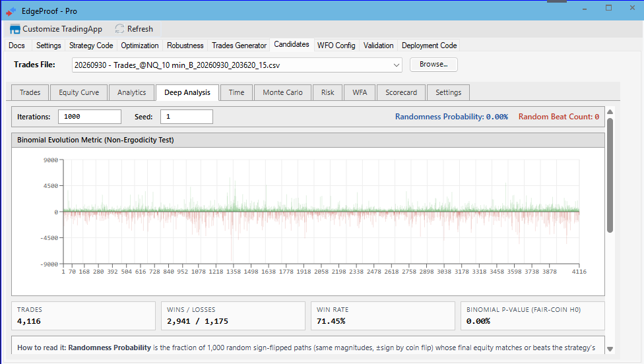
Task: Click the Binomial P-Value 0.00% card
Action: (x=532, y=316)
